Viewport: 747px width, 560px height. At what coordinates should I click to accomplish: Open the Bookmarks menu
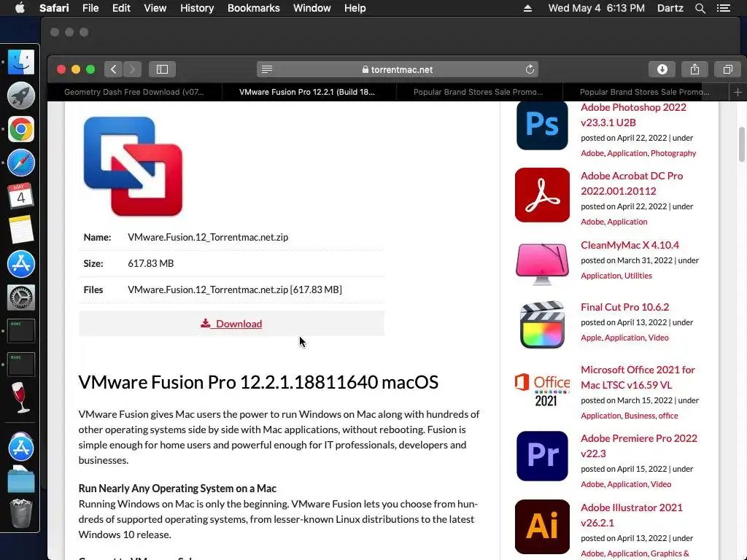point(253,8)
